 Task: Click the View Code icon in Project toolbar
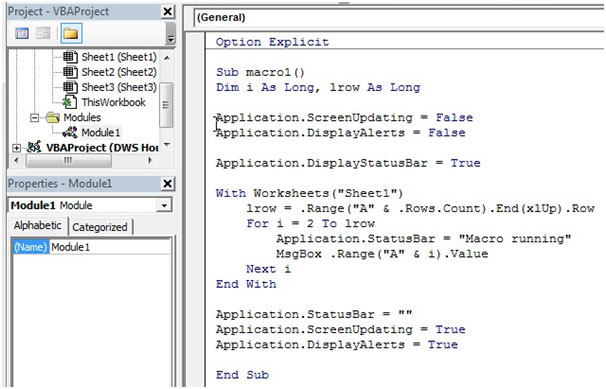[x=22, y=34]
